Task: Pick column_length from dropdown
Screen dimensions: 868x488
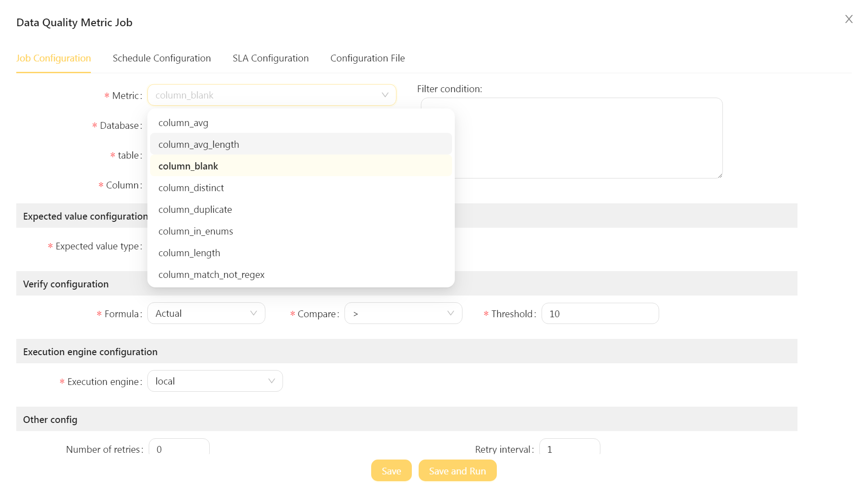Action: [189, 253]
